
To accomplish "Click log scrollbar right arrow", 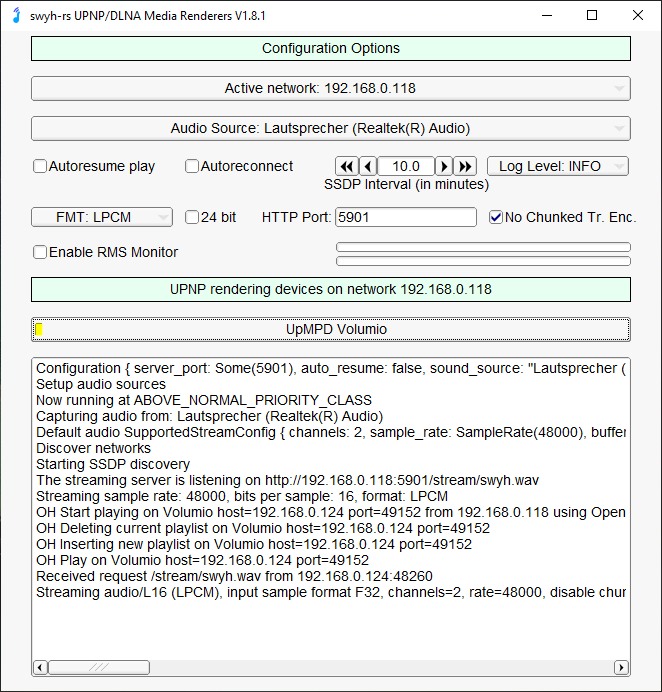I will click(621, 667).
